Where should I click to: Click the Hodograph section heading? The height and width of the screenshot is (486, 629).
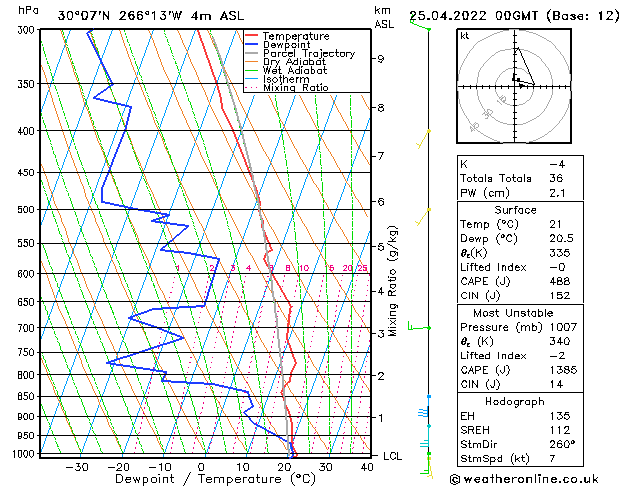pyautogui.click(x=515, y=402)
